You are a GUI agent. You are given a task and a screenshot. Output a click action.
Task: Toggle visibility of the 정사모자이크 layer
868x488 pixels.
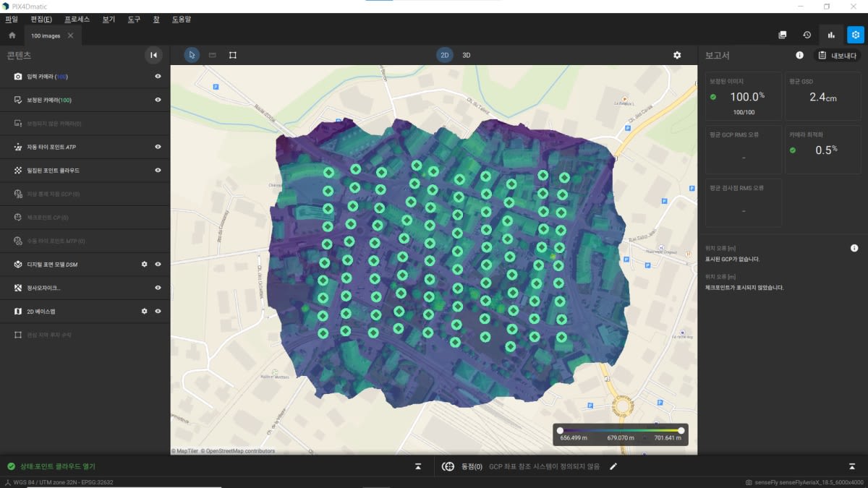coord(158,287)
